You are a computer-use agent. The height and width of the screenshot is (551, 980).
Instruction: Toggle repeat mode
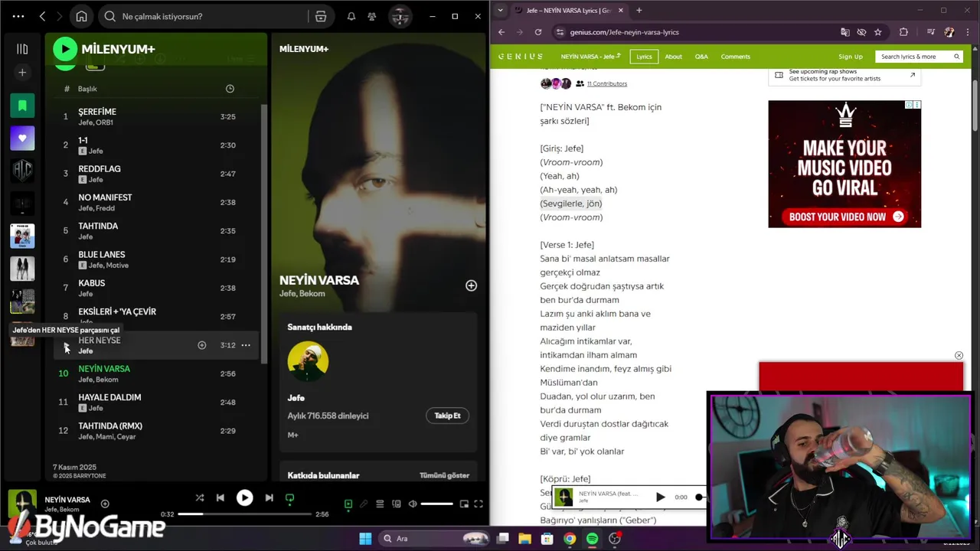point(289,497)
